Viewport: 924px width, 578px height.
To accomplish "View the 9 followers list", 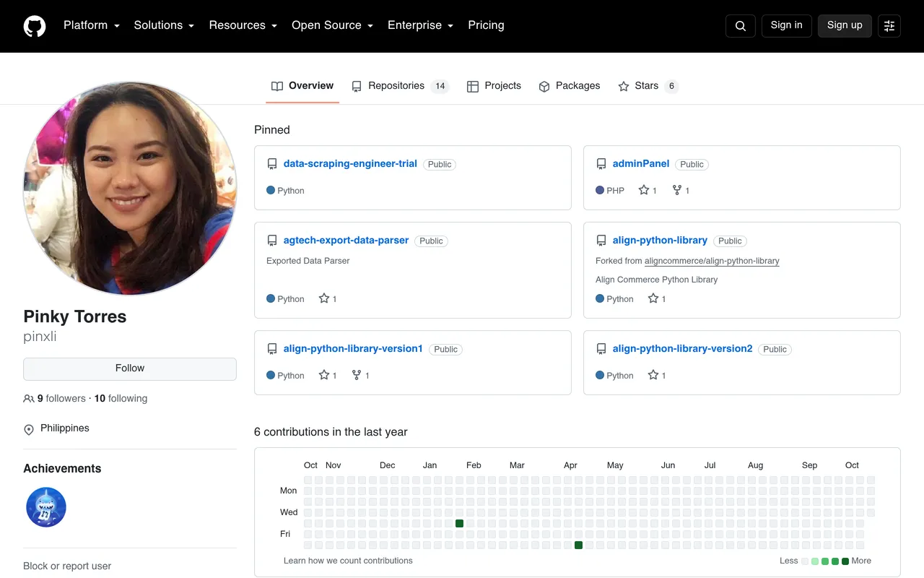I will tap(61, 399).
